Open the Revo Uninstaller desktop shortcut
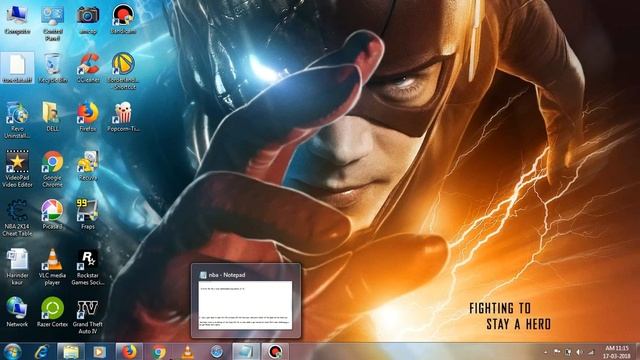Image resolution: width=640 pixels, height=360 pixels. [17, 120]
